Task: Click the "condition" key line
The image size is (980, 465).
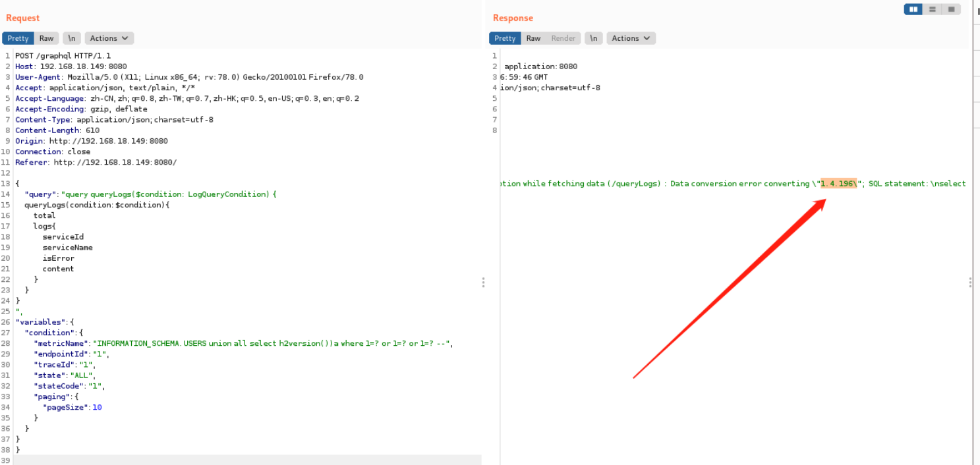Action: click(x=54, y=333)
